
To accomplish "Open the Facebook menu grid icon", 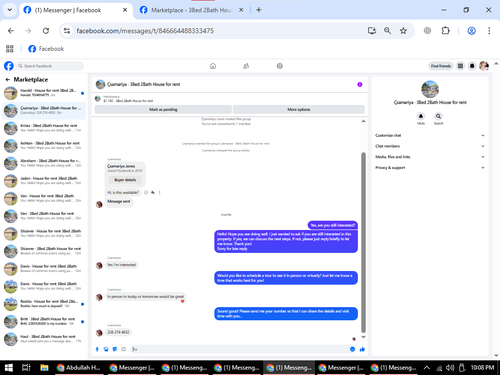I will coord(460,66).
